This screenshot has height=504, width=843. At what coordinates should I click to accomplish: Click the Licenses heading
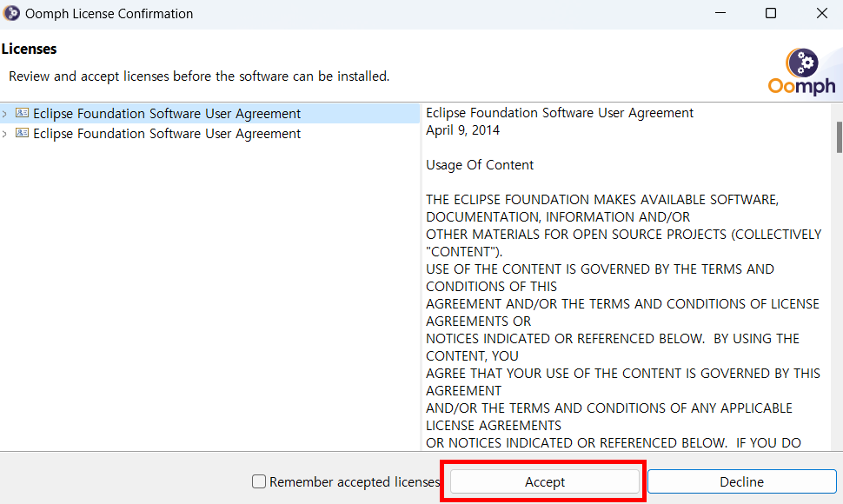point(29,49)
